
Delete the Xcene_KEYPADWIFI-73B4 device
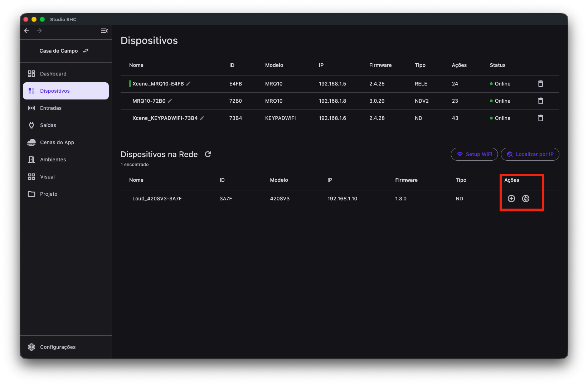(x=541, y=118)
